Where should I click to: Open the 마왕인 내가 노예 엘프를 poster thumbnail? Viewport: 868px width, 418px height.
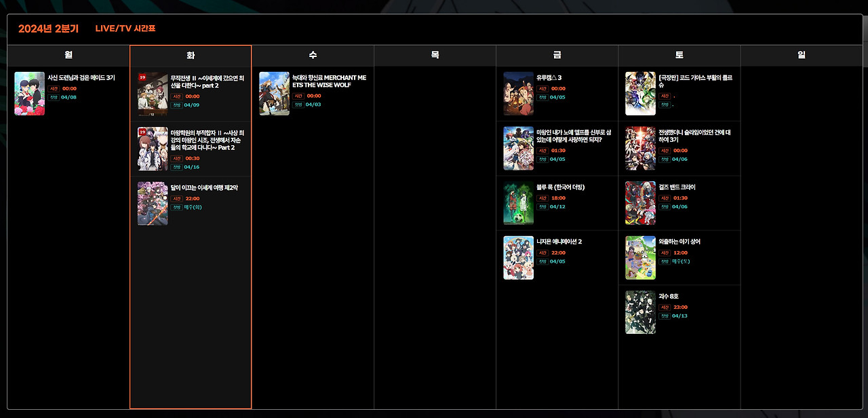pyautogui.click(x=518, y=148)
